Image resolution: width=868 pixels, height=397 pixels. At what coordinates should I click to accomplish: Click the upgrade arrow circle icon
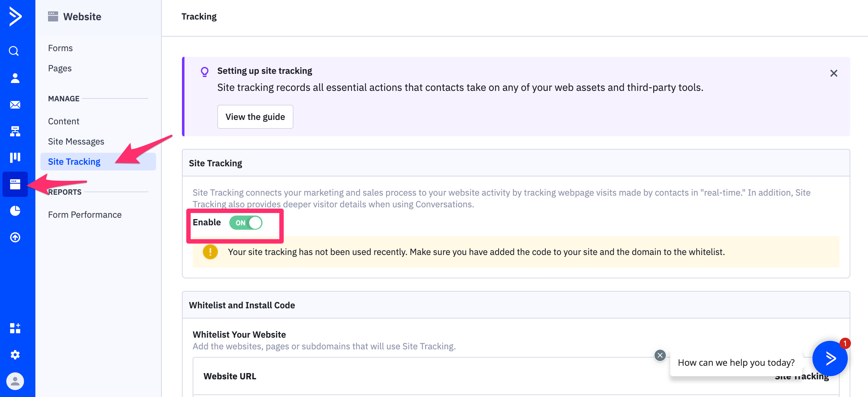15,237
